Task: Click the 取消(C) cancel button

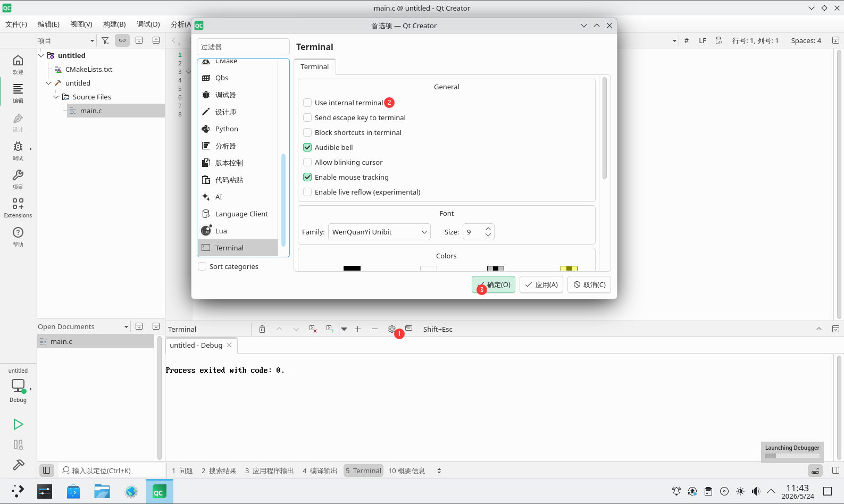Action: pyautogui.click(x=589, y=284)
